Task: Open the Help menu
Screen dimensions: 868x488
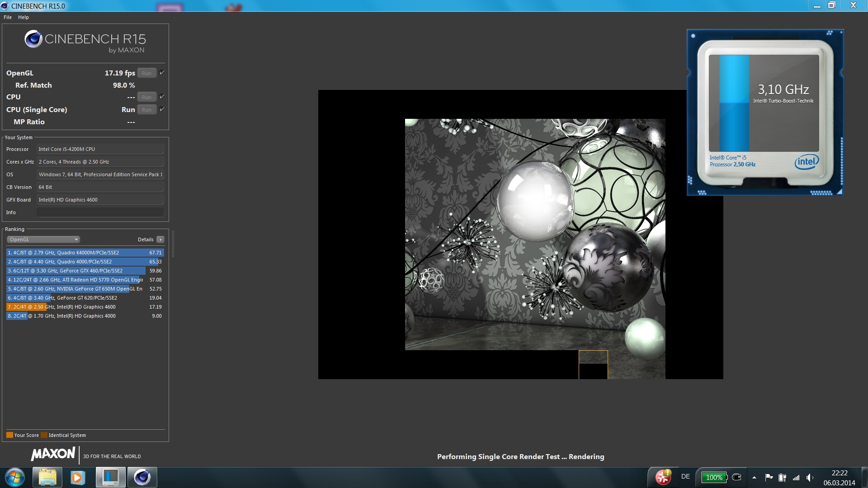Action: (x=24, y=17)
